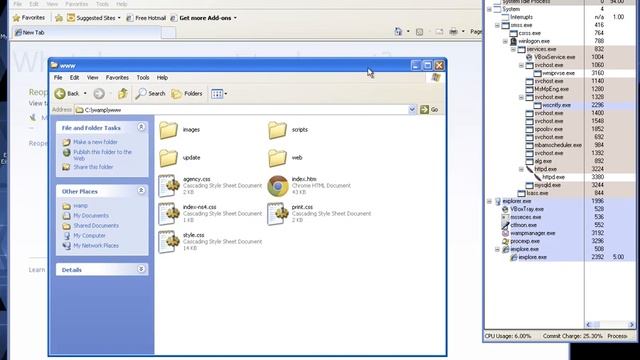This screenshot has width=640, height=360.
Task: Go up one folder level
Action: point(123,93)
